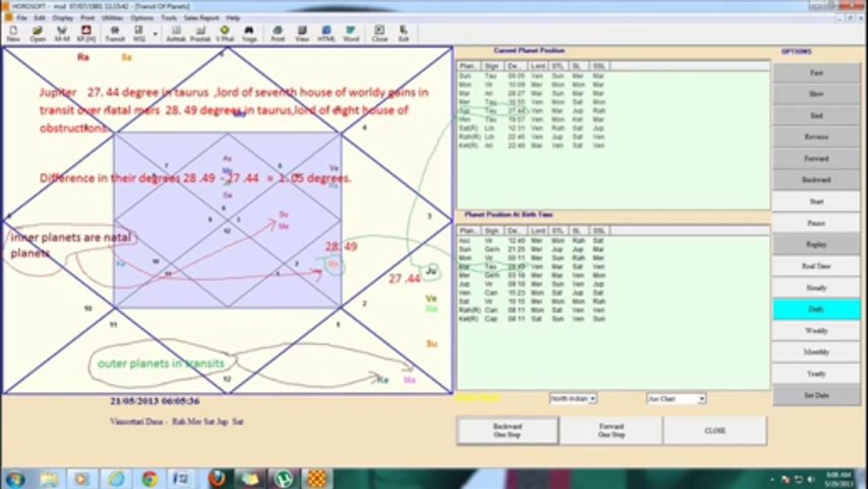
Task: Click the V Phal toolbar icon
Action: (x=225, y=34)
